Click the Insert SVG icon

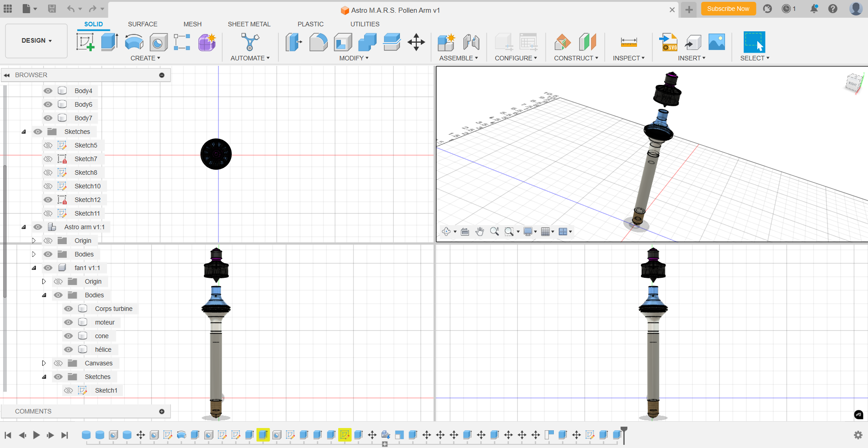click(x=669, y=42)
